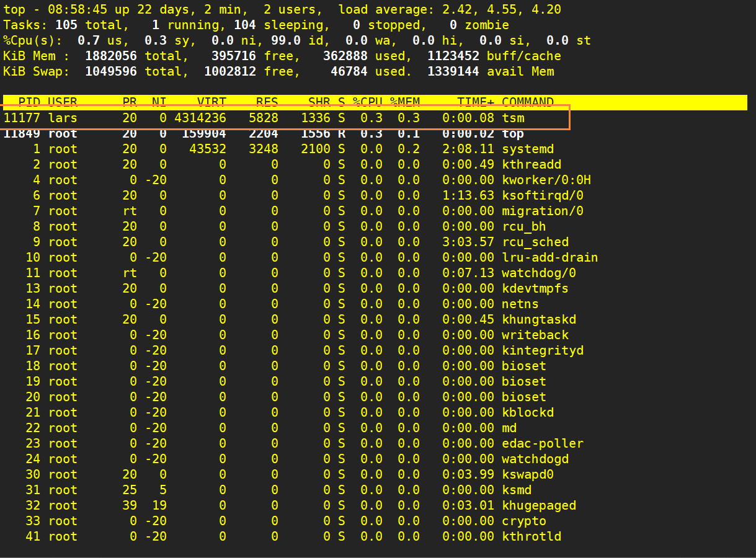Select the "md" command in PID 22 row

pos(509,428)
